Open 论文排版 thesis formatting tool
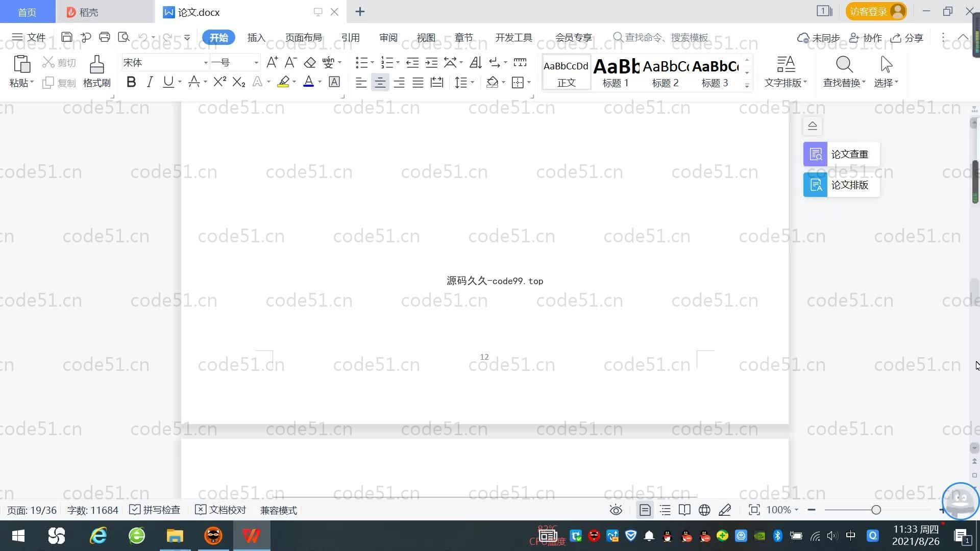Image resolution: width=980 pixels, height=551 pixels. (842, 185)
